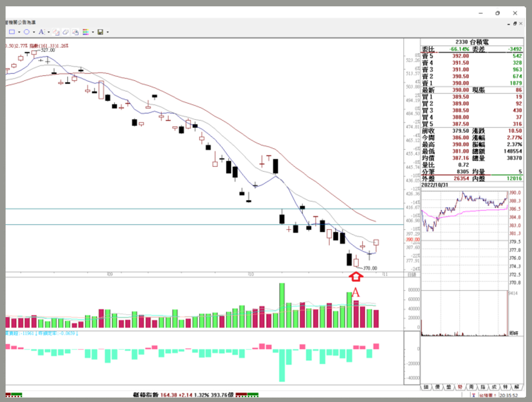The width and height of the screenshot is (532, 402).
Task: Click the 527.00 high price label
Action: (48, 50)
